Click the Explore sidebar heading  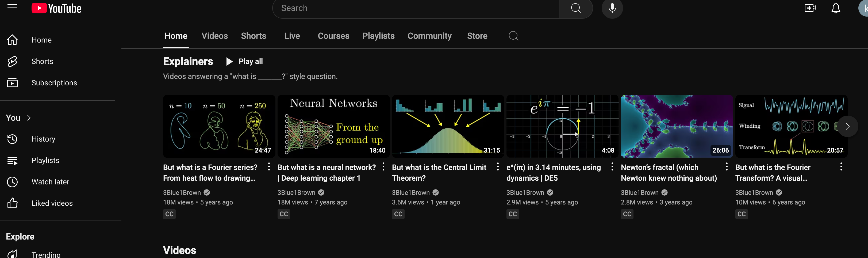click(20, 236)
